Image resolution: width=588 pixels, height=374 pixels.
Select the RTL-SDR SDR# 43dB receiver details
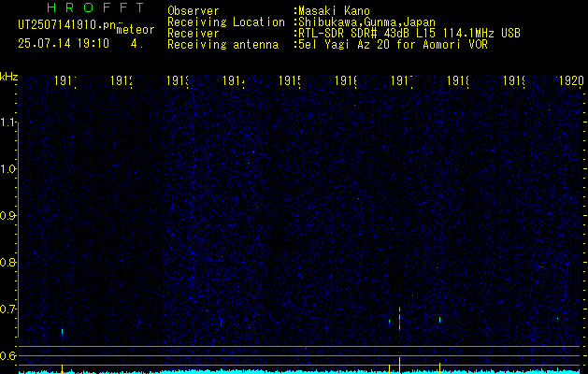409,34
